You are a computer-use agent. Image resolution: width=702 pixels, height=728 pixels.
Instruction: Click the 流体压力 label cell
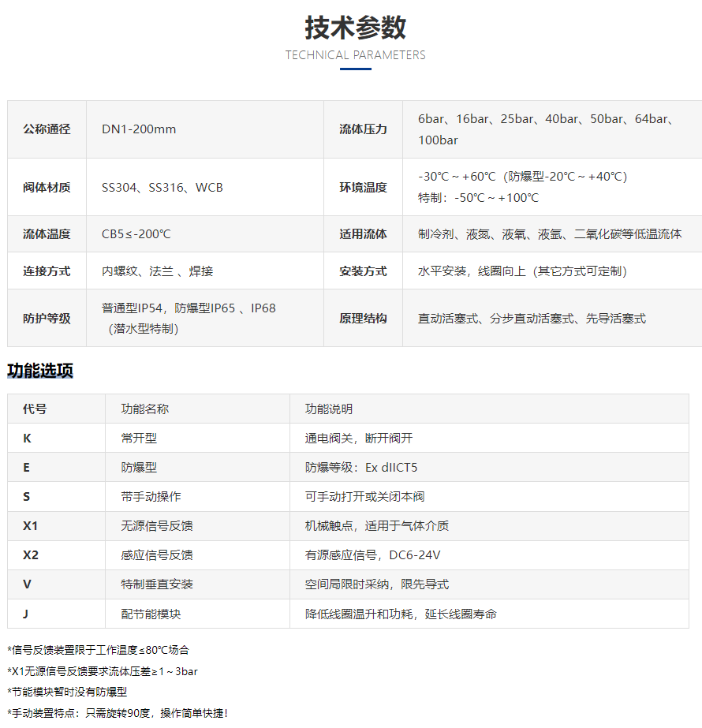pyautogui.click(x=363, y=129)
